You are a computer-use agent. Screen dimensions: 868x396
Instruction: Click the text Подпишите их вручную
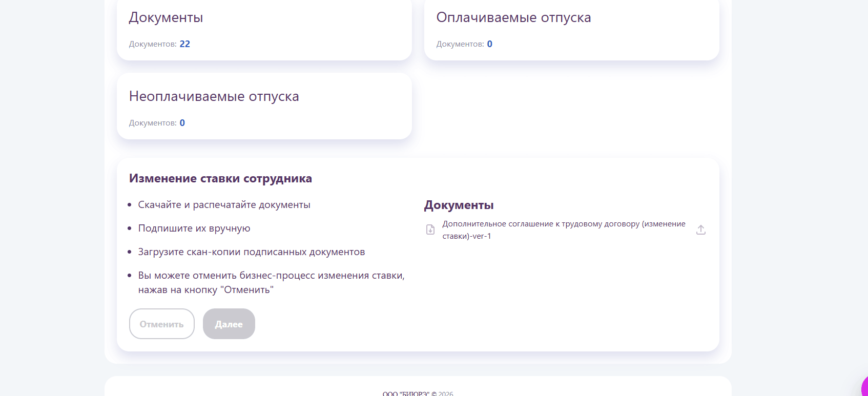pyautogui.click(x=194, y=228)
